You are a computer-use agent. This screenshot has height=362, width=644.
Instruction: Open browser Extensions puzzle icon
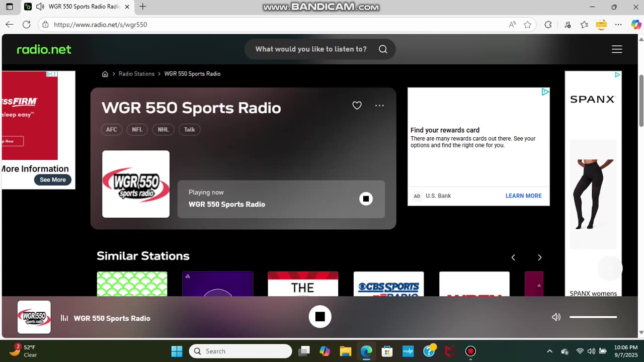tap(548, 25)
